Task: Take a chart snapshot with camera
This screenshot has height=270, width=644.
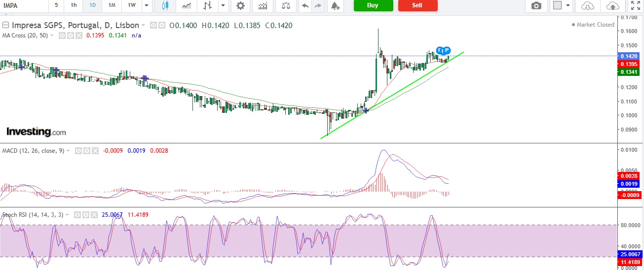Action: [x=536, y=6]
